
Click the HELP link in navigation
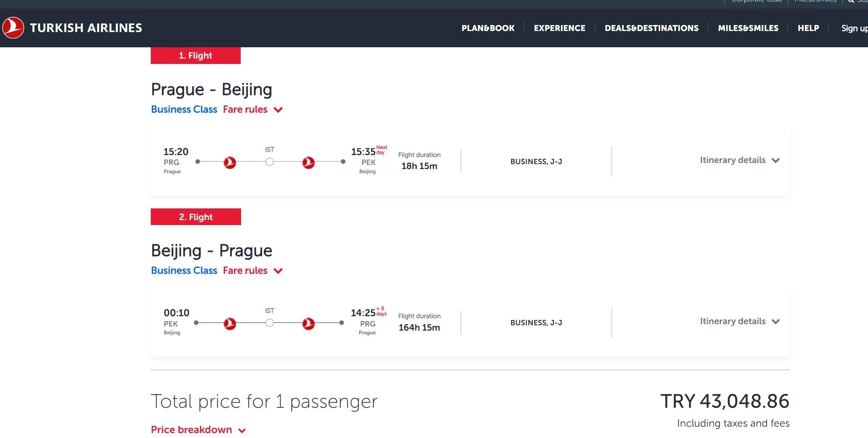click(x=808, y=28)
